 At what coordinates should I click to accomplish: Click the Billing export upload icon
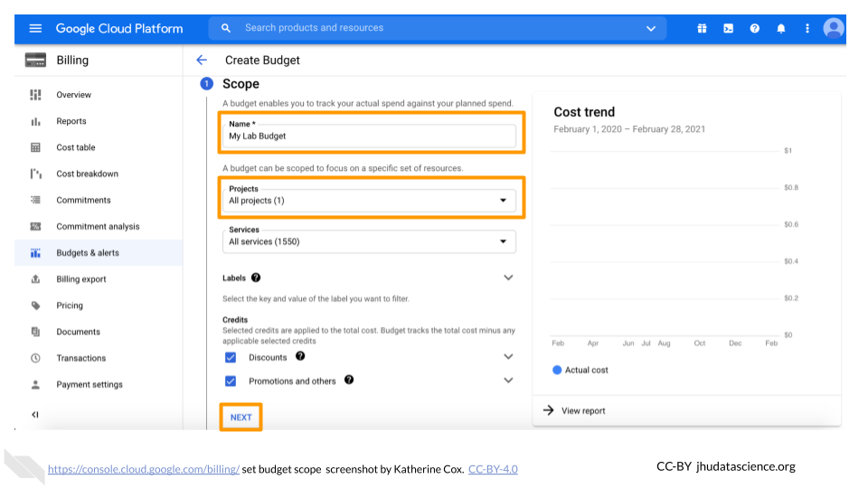pyautogui.click(x=35, y=279)
